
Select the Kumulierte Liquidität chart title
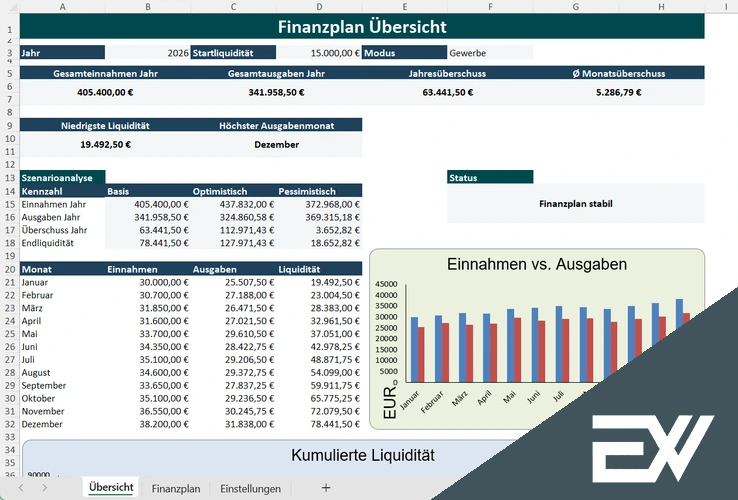click(x=363, y=455)
